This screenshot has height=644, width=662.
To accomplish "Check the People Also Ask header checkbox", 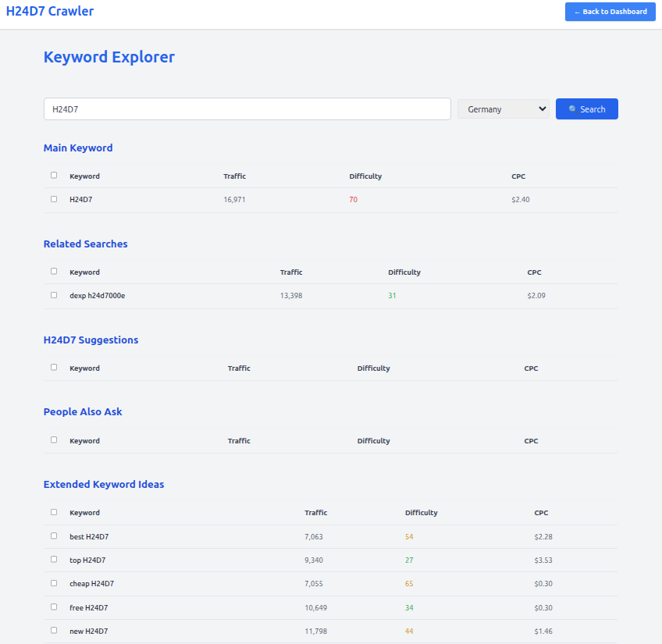I will coord(53,439).
